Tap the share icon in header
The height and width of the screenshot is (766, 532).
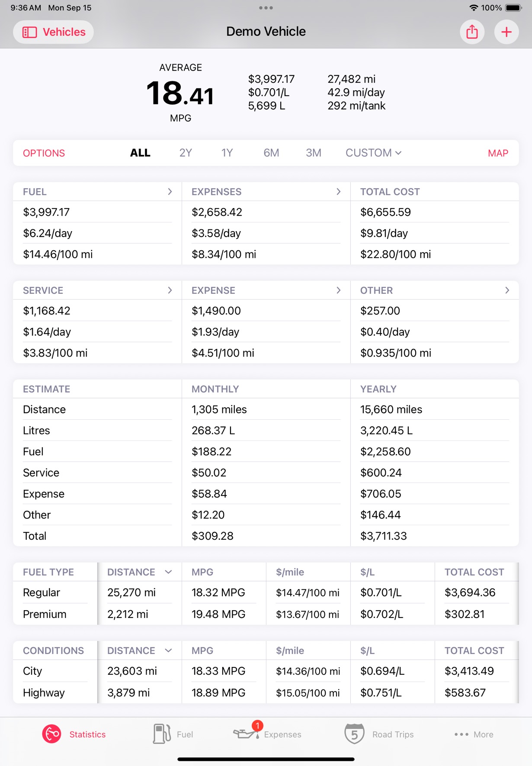472,32
